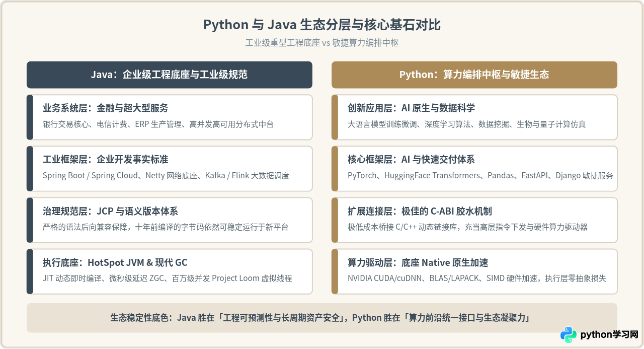The height and width of the screenshot is (349, 644).
Task: Click heading '业务系统层：金融与超大型服务'
Action: pyautogui.click(x=105, y=108)
